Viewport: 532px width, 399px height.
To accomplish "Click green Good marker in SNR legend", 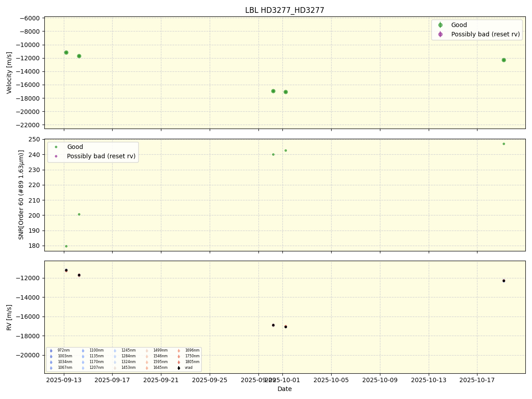I will point(56,147).
